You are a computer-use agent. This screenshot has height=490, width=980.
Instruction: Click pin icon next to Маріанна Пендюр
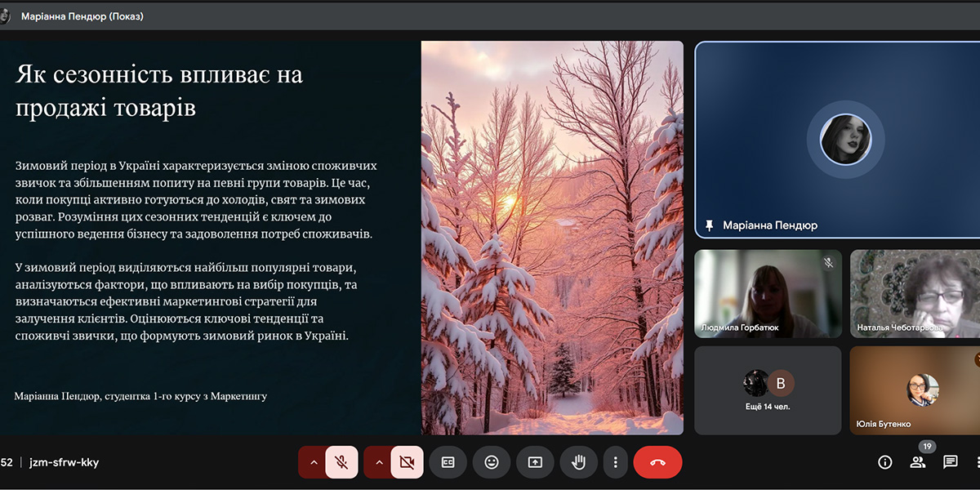[709, 225]
